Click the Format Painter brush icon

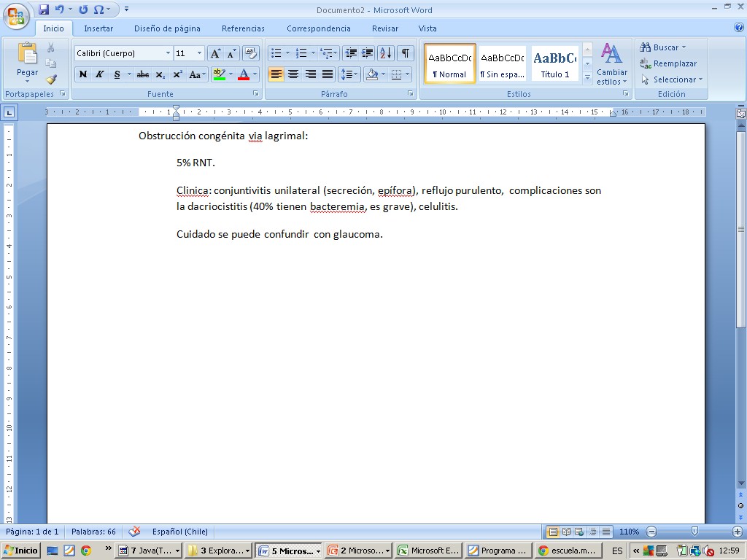(x=51, y=79)
